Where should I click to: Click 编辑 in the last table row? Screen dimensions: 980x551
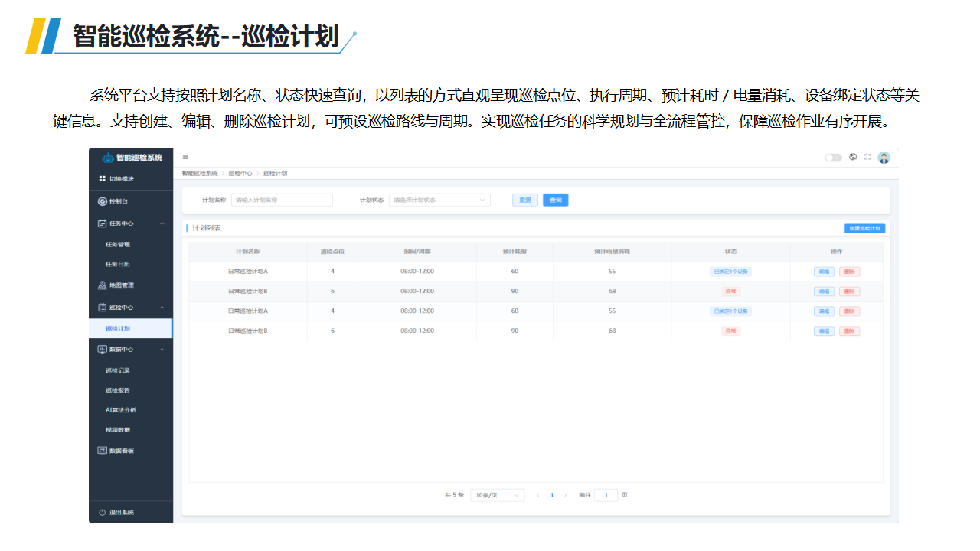[x=824, y=331]
